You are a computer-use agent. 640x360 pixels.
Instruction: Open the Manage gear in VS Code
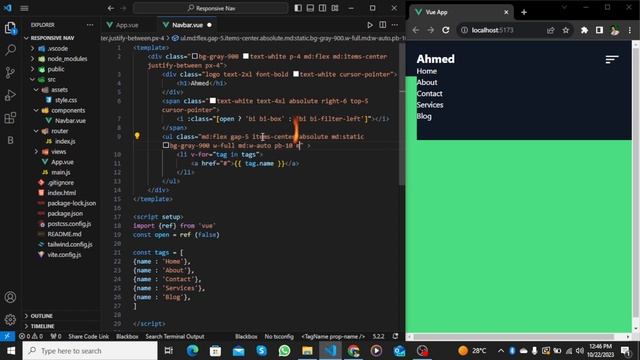coord(10,319)
